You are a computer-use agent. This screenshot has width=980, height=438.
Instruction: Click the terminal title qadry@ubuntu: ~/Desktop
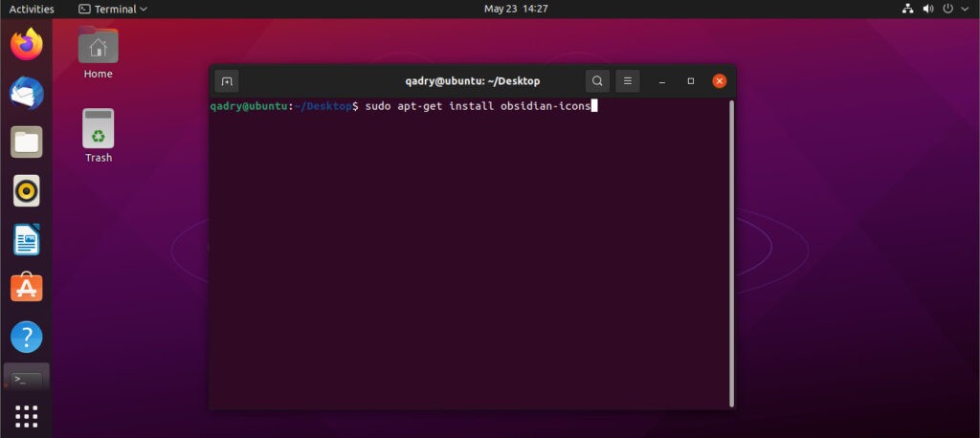(x=473, y=81)
